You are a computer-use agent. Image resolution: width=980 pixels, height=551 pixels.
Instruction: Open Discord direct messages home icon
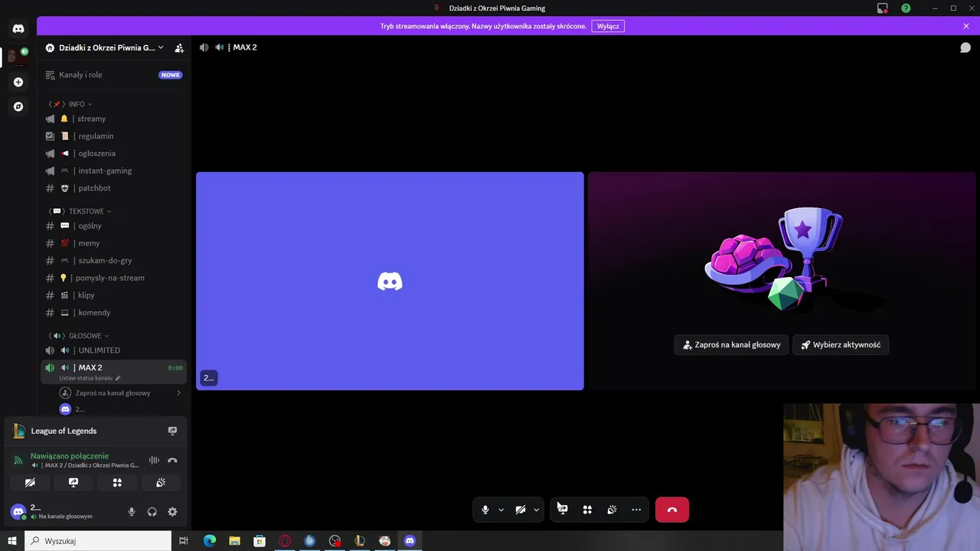pos(18,28)
